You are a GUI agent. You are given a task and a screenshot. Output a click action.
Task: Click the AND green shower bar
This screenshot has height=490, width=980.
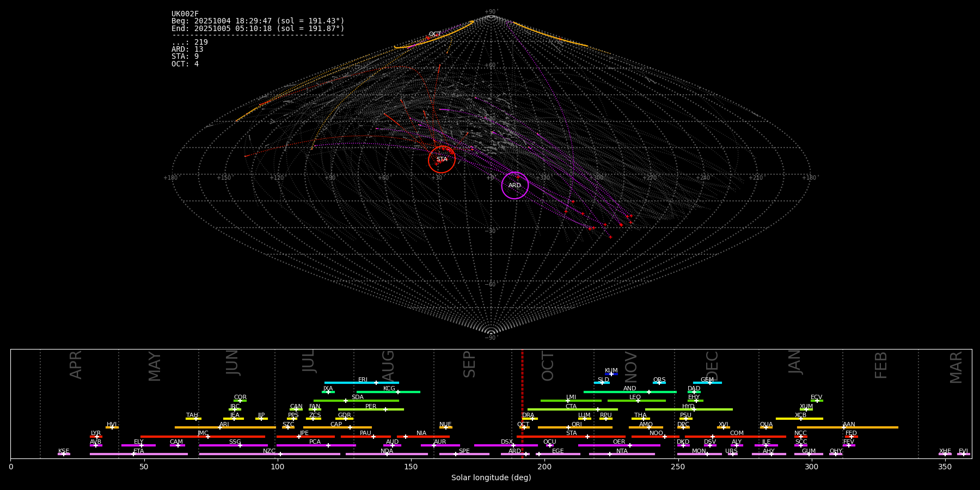tap(630, 392)
